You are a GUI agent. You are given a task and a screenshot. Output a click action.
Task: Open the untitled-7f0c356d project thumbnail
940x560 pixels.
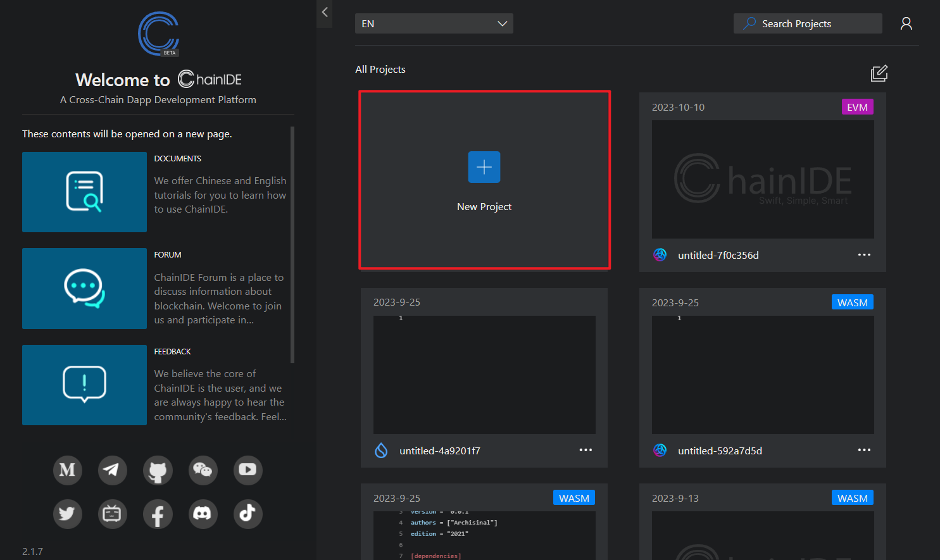click(763, 179)
